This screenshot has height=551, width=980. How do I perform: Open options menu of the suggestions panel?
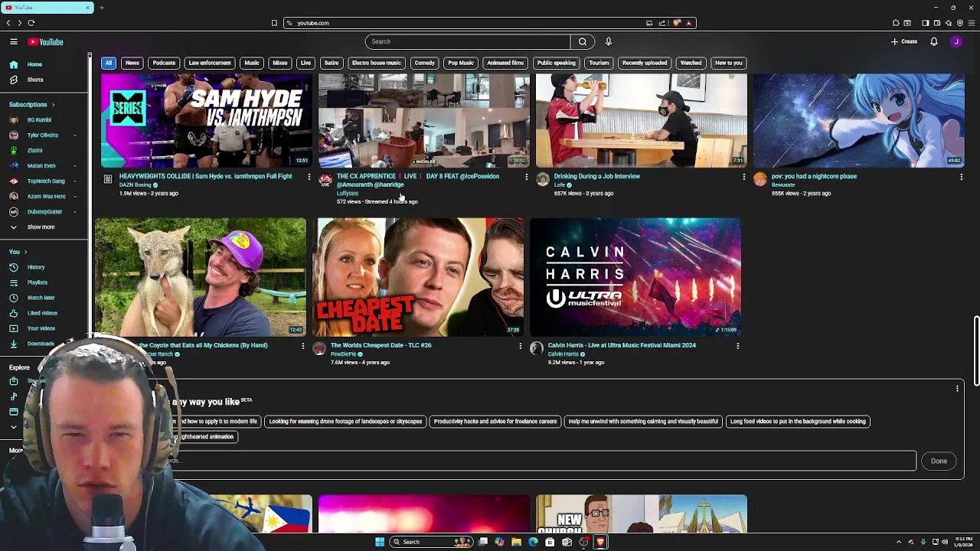957,389
